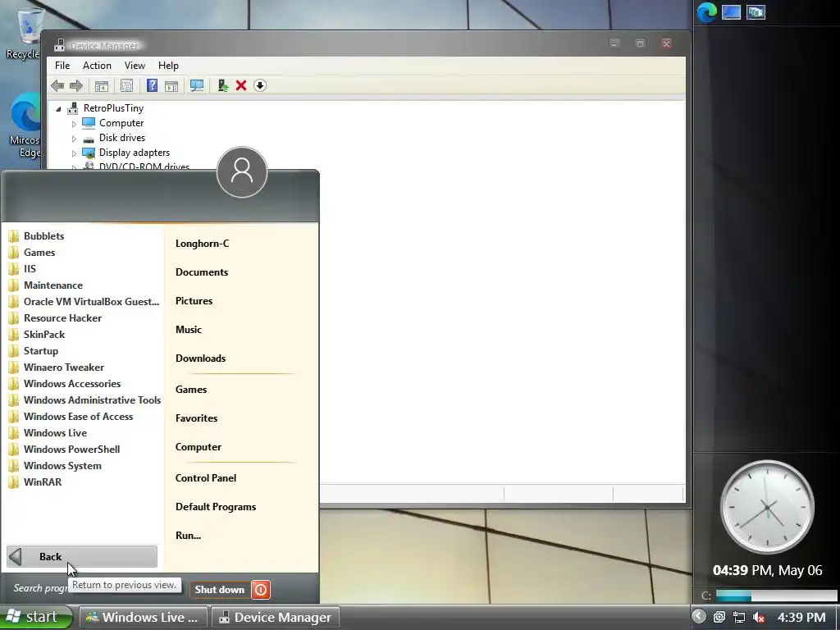The height and width of the screenshot is (630, 840).
Task: Click the analog clock gadget
Action: 767,507
